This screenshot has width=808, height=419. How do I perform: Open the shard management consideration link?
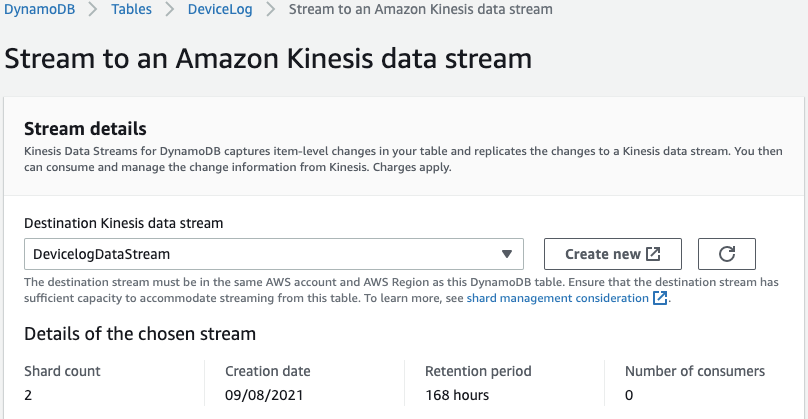[x=557, y=298]
